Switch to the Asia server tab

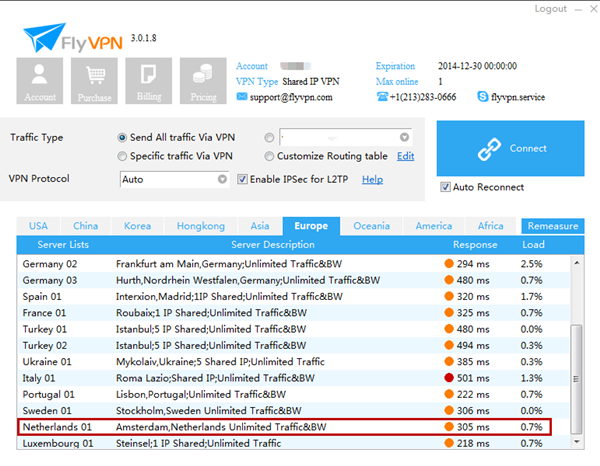(260, 226)
